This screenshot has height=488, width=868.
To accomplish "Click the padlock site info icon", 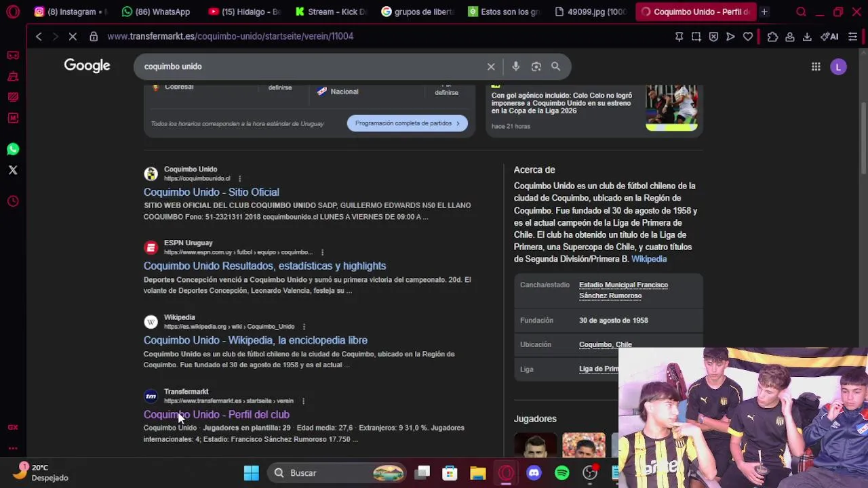I will pos(94,37).
